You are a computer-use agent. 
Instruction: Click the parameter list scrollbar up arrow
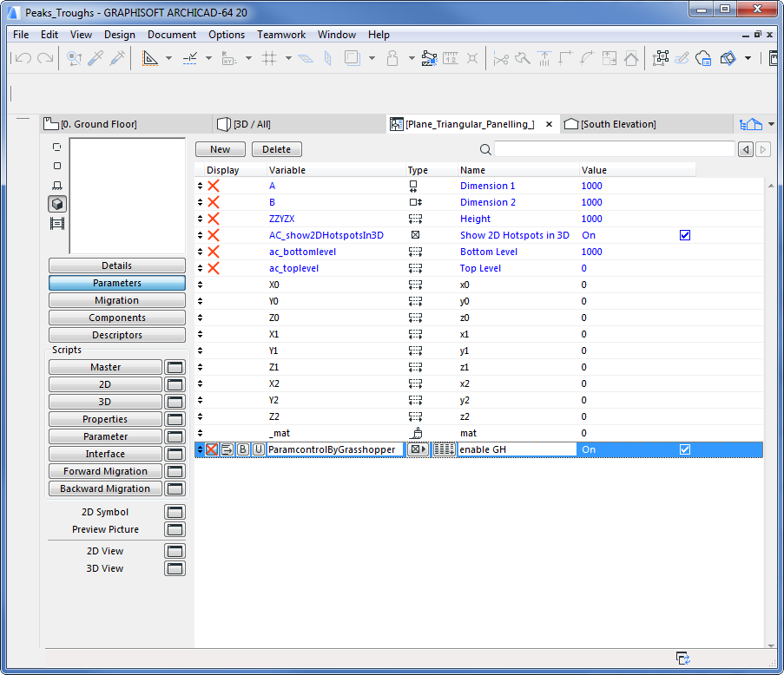tap(770, 186)
